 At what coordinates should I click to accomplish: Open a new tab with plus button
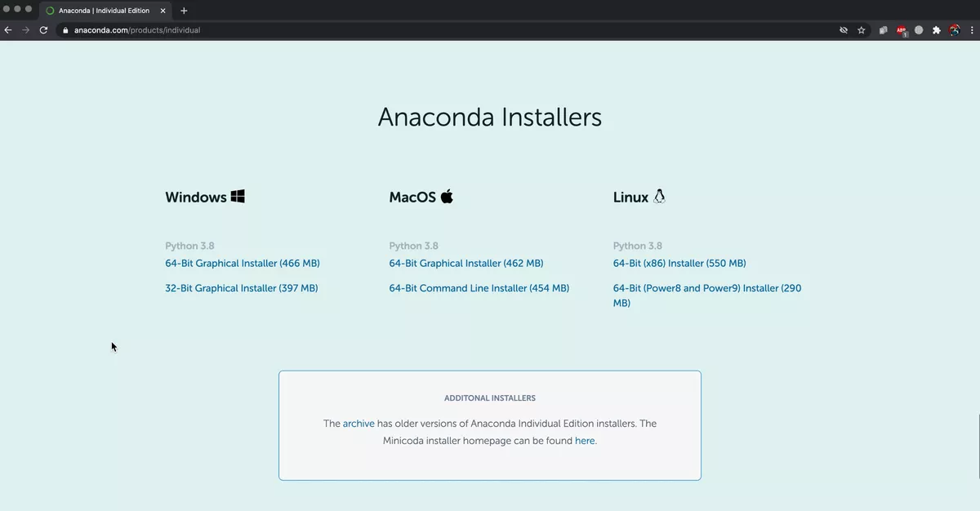pyautogui.click(x=184, y=11)
